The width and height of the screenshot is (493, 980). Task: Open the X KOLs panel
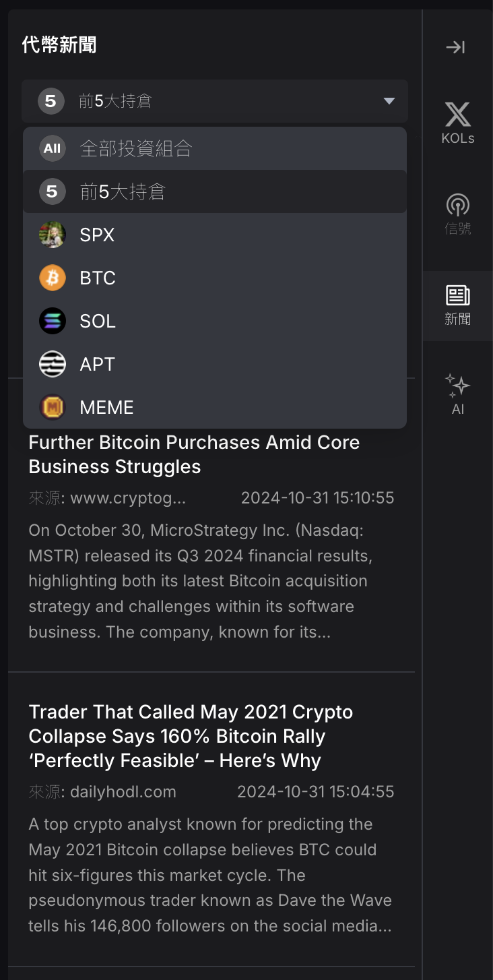tap(458, 123)
